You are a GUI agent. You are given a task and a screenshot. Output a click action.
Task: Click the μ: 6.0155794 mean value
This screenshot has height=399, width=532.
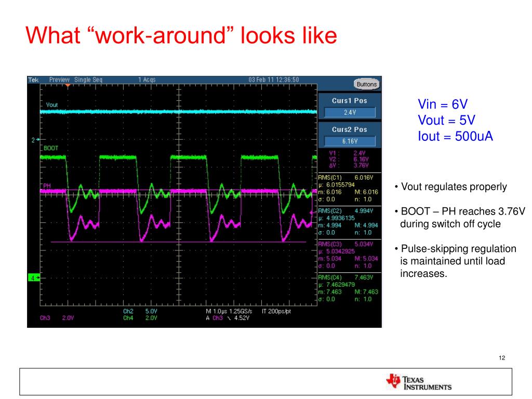pos(337,185)
